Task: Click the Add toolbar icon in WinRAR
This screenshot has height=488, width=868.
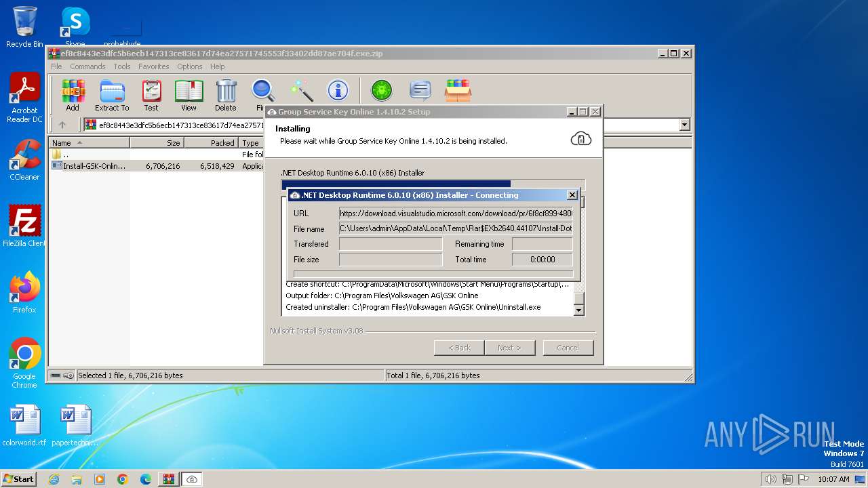Action: click(73, 96)
